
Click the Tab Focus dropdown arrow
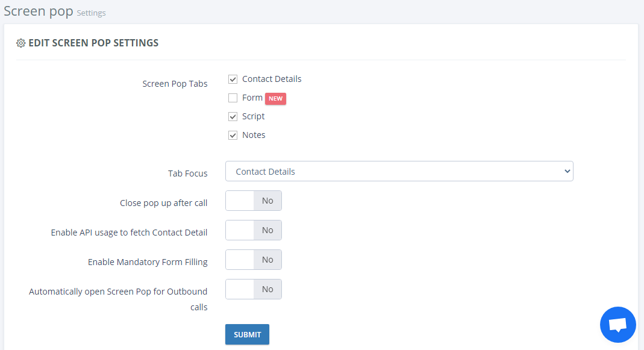[567, 171]
